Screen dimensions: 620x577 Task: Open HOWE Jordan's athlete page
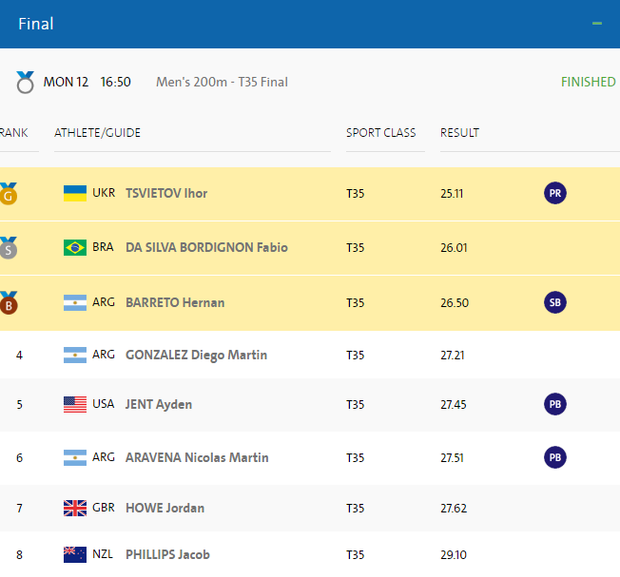pos(165,508)
